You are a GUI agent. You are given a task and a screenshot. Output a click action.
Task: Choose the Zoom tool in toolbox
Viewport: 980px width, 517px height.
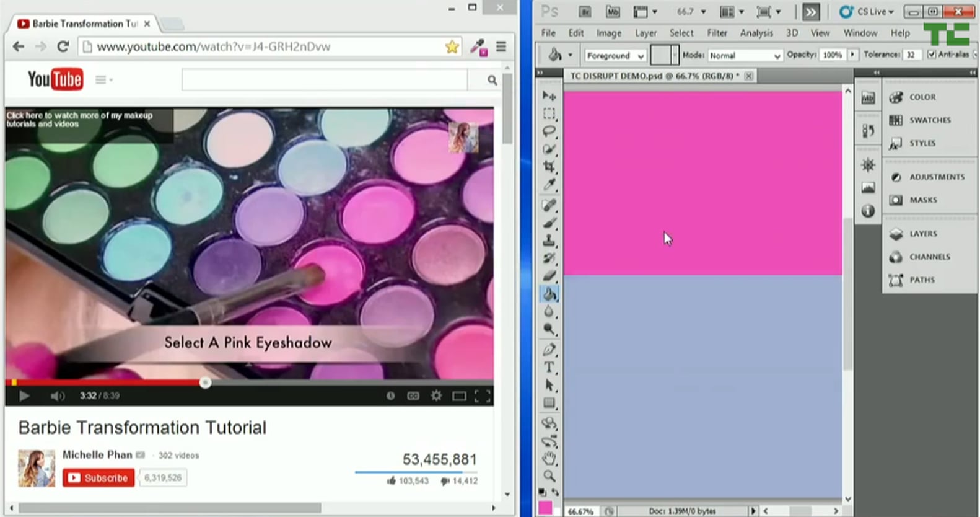tap(549, 476)
